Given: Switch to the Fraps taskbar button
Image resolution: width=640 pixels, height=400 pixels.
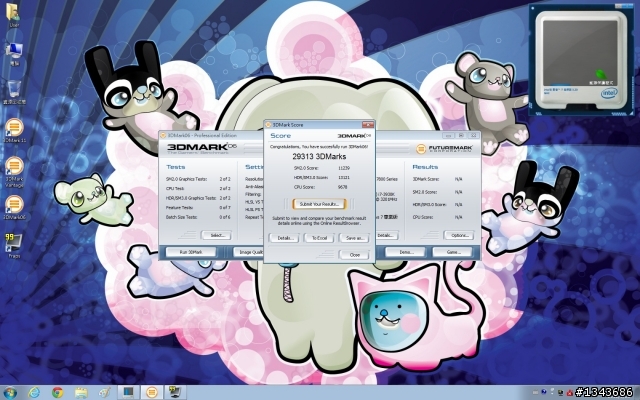Looking at the screenshot, I should (175, 393).
